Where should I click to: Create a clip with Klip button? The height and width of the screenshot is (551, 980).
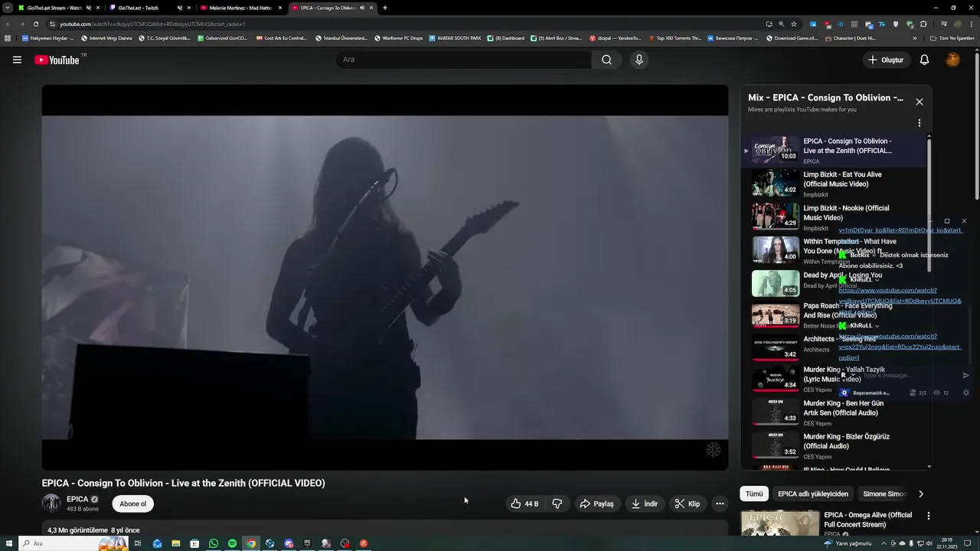[687, 504]
